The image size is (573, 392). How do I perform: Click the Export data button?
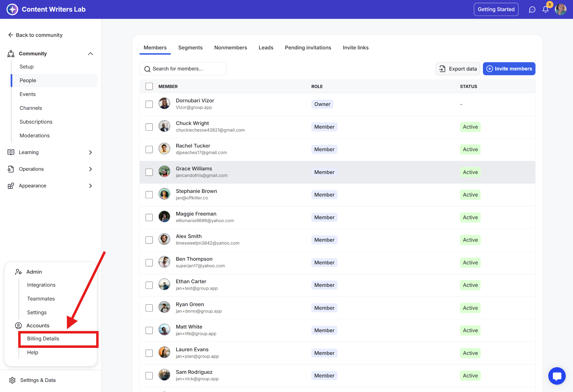458,69
